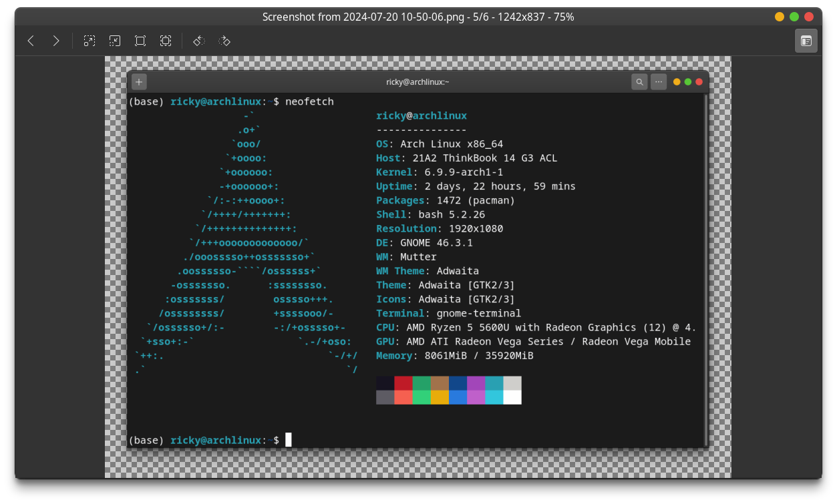Toggle the side pane button

point(806,41)
